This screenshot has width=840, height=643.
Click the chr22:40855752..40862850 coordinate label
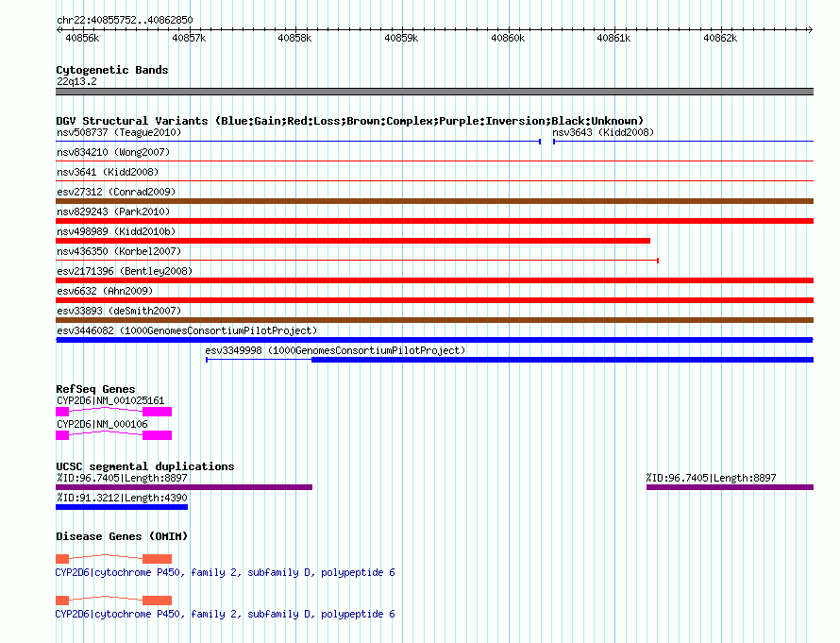(125, 20)
